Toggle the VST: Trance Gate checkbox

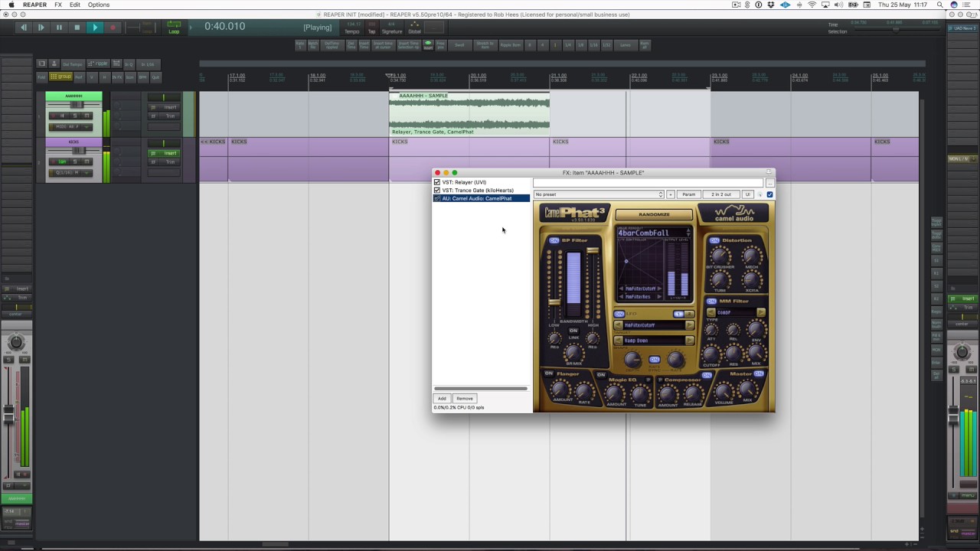(437, 190)
